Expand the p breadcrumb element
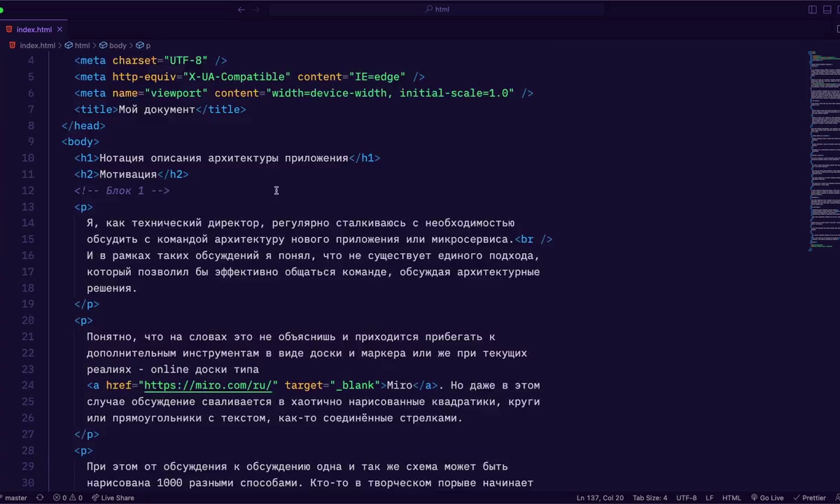This screenshot has height=504, width=840. tap(148, 45)
